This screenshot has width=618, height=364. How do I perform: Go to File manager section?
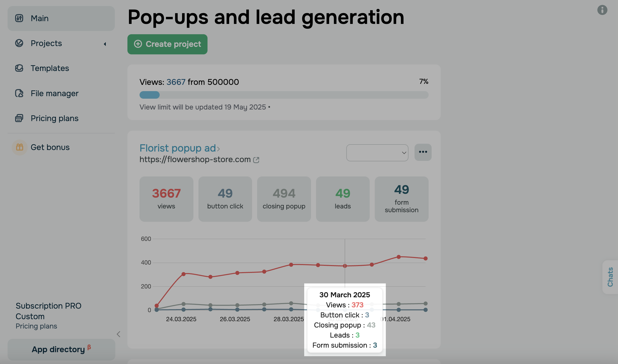[55, 93]
